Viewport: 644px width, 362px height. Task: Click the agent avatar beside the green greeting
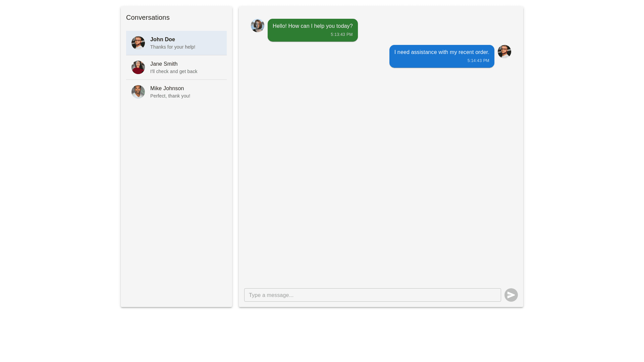[x=258, y=25]
